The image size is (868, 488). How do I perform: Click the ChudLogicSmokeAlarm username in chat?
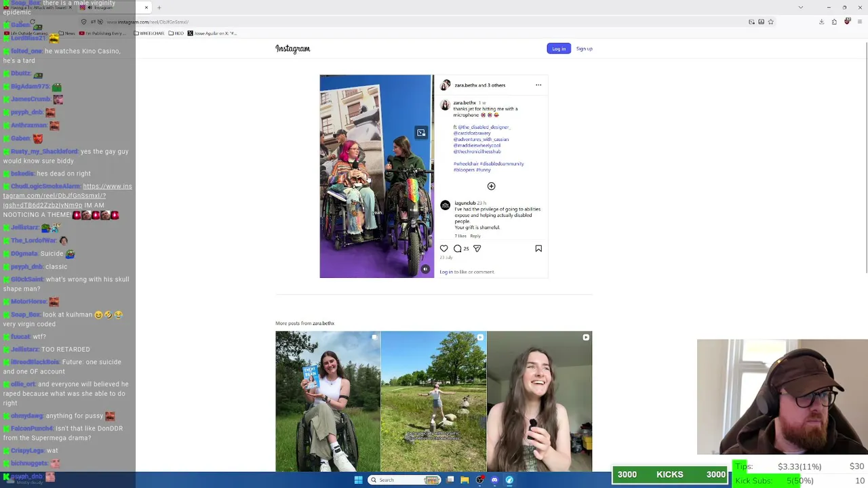(x=45, y=186)
